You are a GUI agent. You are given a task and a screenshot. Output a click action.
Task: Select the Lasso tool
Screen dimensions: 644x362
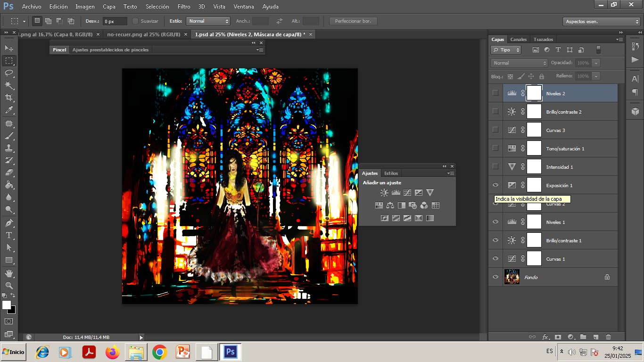point(9,73)
